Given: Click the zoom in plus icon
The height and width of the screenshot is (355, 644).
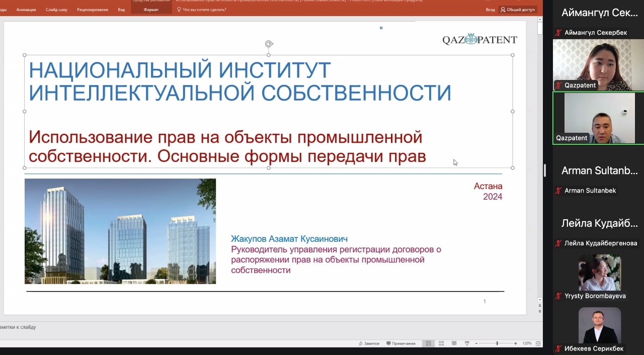Looking at the screenshot, I should pos(515,343).
